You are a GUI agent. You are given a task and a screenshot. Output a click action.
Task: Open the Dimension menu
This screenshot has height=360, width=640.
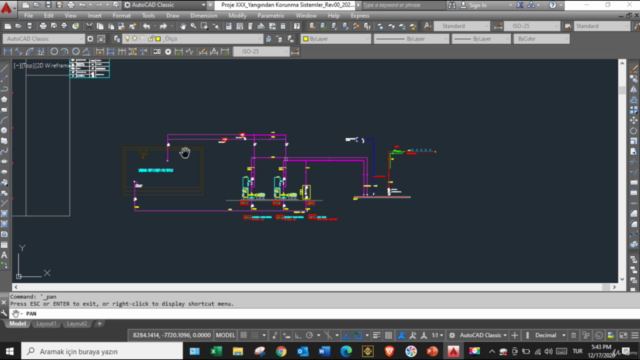204,16
